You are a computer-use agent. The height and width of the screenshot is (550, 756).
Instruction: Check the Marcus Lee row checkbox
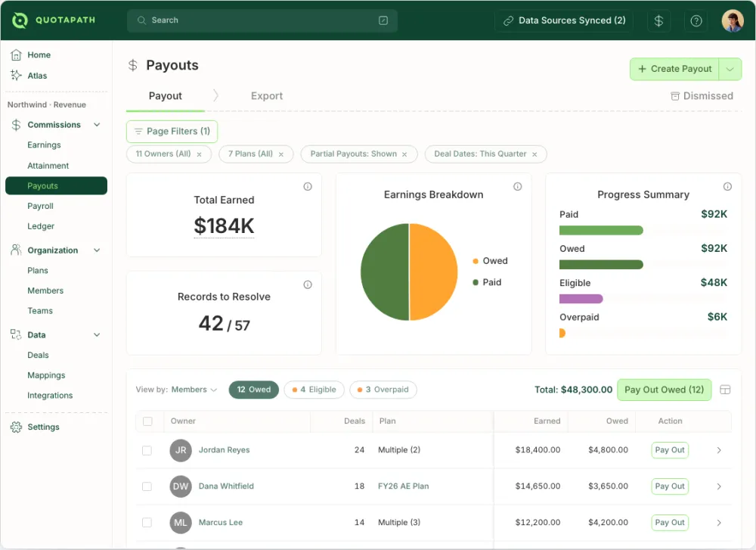pyautogui.click(x=147, y=523)
